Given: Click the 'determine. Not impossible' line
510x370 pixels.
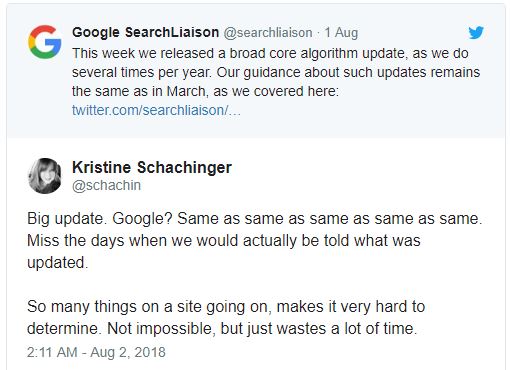Looking at the screenshot, I should 222,329.
